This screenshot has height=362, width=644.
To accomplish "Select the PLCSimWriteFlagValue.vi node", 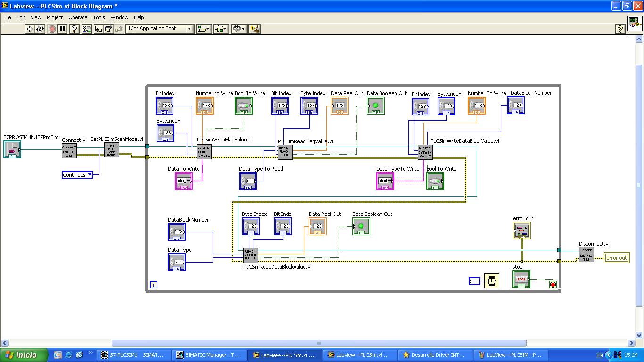I will tap(204, 152).
